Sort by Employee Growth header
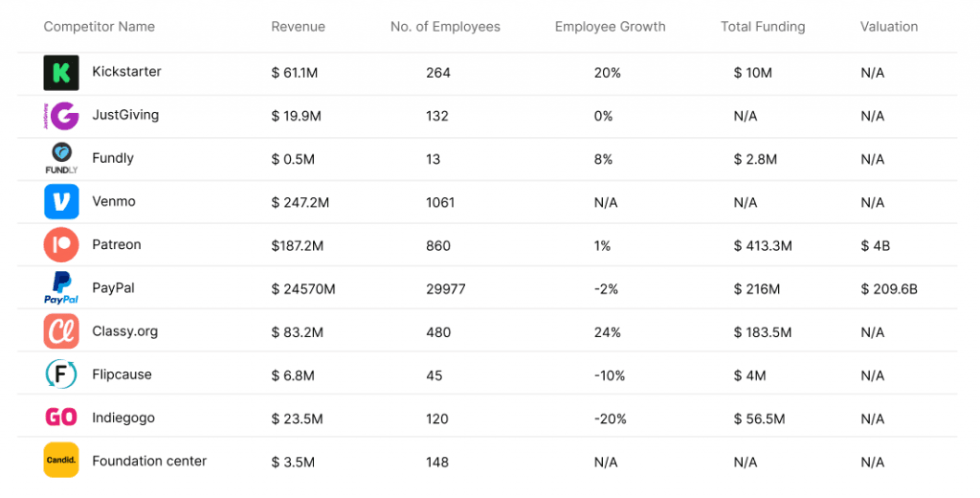The image size is (980, 498). (x=610, y=27)
